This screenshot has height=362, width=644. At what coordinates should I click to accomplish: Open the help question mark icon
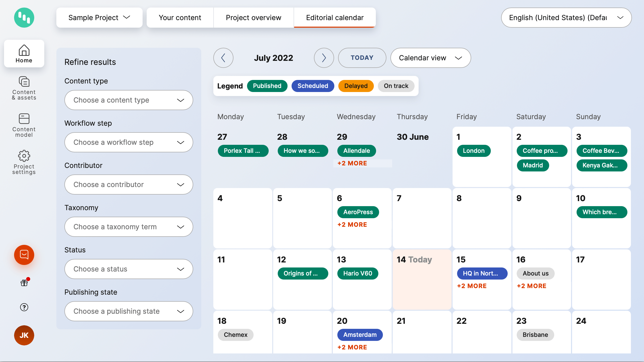pyautogui.click(x=24, y=307)
